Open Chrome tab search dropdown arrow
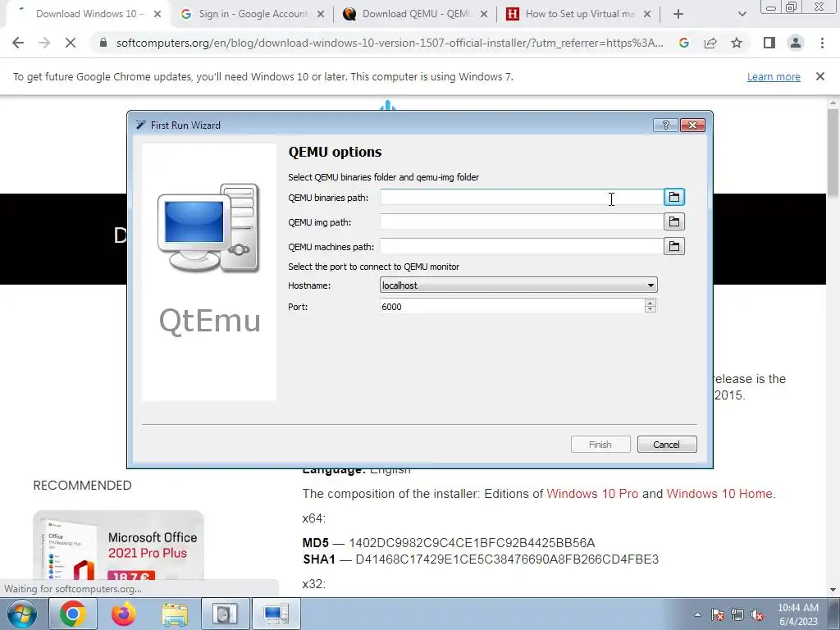 point(742,15)
